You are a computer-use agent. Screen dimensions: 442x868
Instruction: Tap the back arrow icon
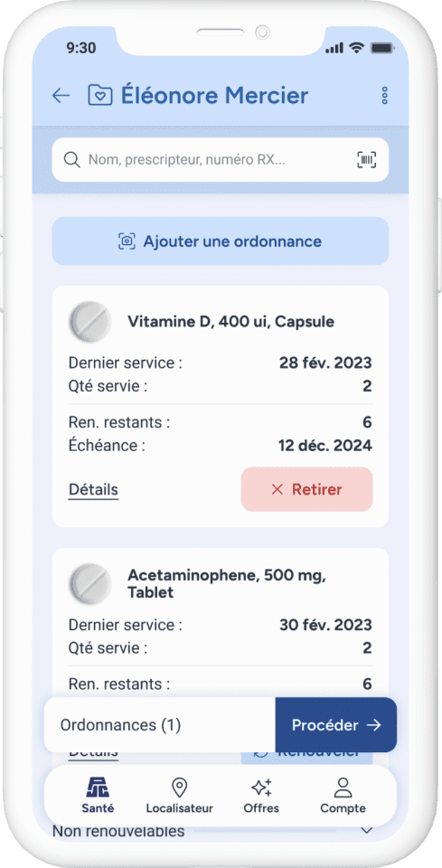pos(61,96)
